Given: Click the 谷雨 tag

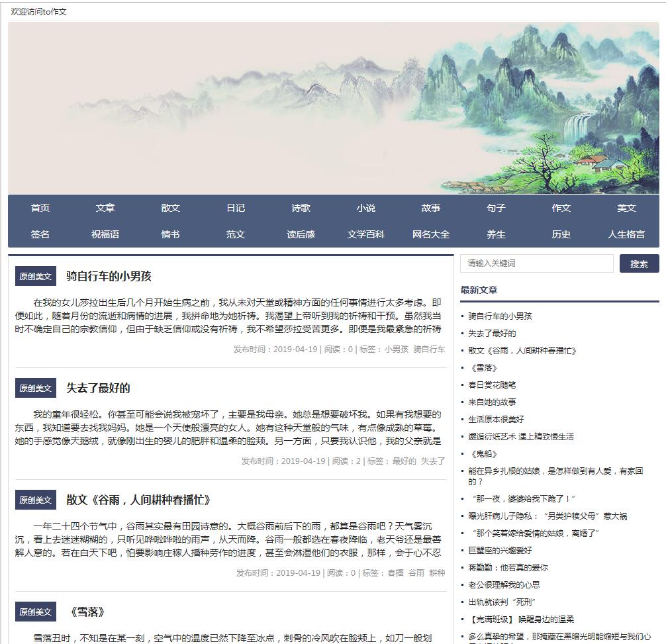Looking at the screenshot, I should pos(416,573).
